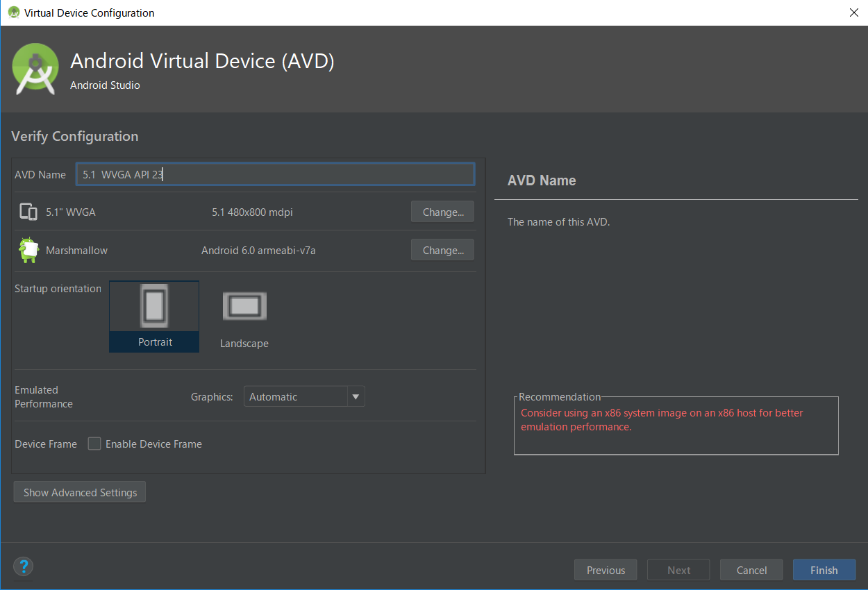Click the Portrait label text

155,342
